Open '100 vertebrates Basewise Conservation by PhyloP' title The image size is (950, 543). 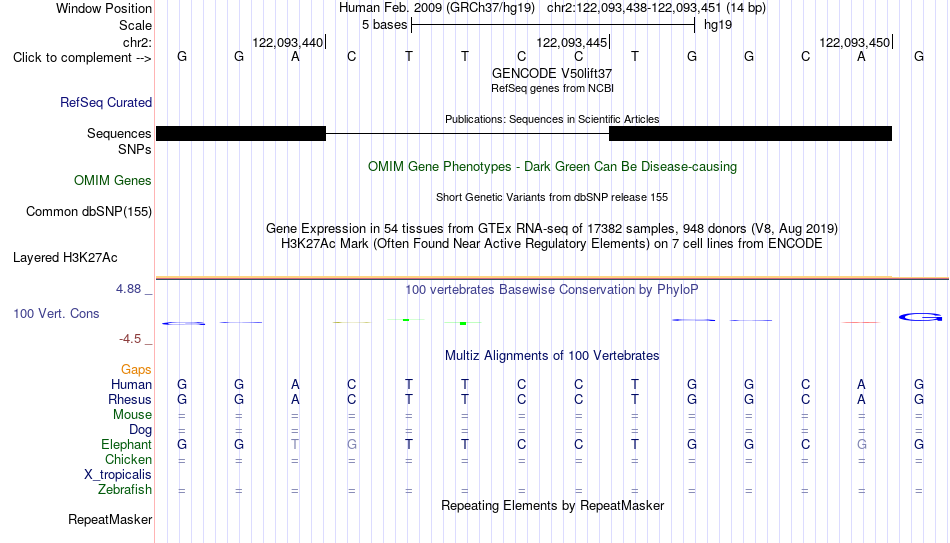[552, 290]
